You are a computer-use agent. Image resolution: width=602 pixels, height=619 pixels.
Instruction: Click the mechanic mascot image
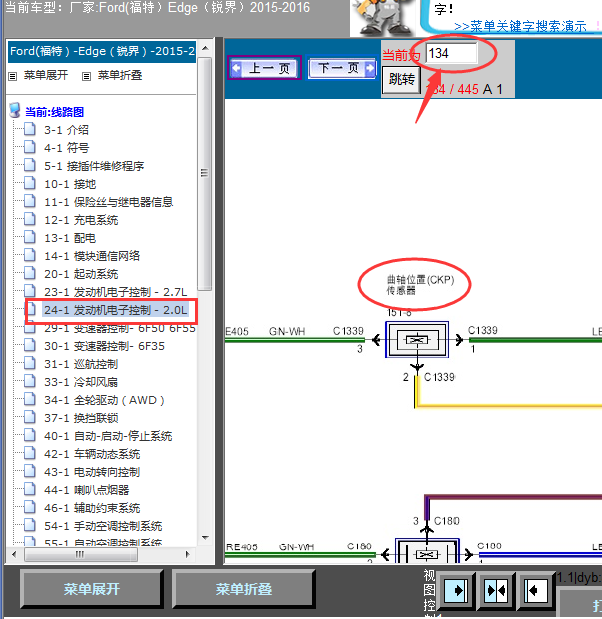(383, 18)
